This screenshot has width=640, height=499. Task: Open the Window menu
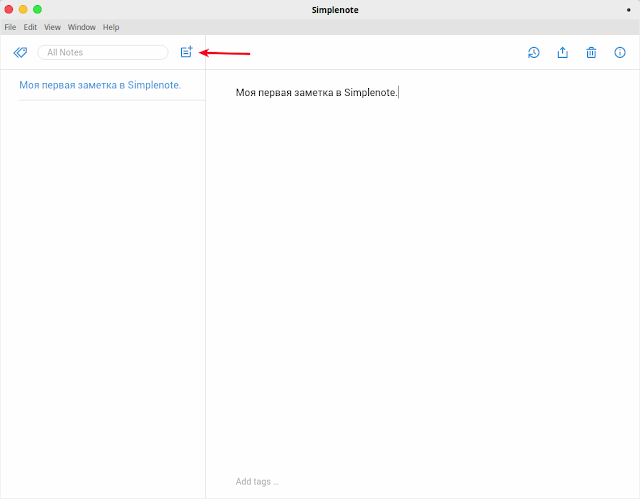82,27
